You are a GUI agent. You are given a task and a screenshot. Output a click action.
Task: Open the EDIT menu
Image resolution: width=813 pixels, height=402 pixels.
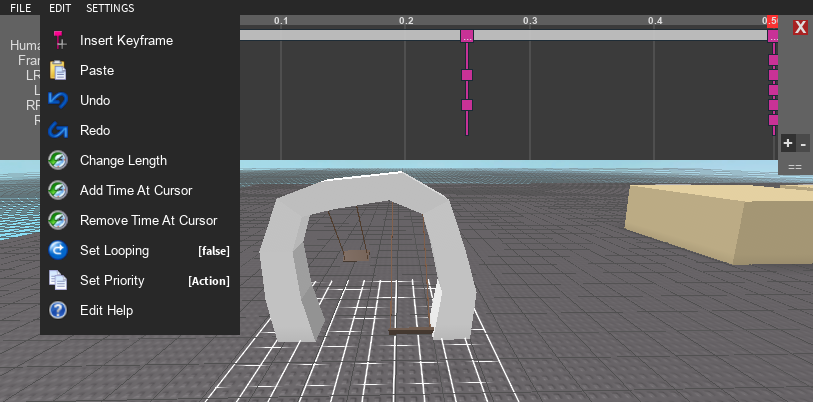pyautogui.click(x=60, y=8)
